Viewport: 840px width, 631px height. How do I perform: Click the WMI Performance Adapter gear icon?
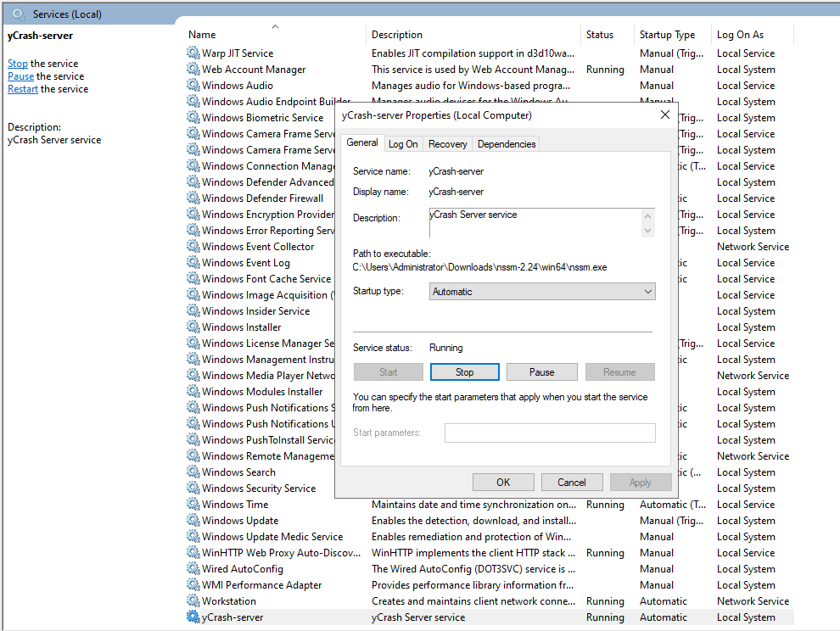(x=193, y=585)
